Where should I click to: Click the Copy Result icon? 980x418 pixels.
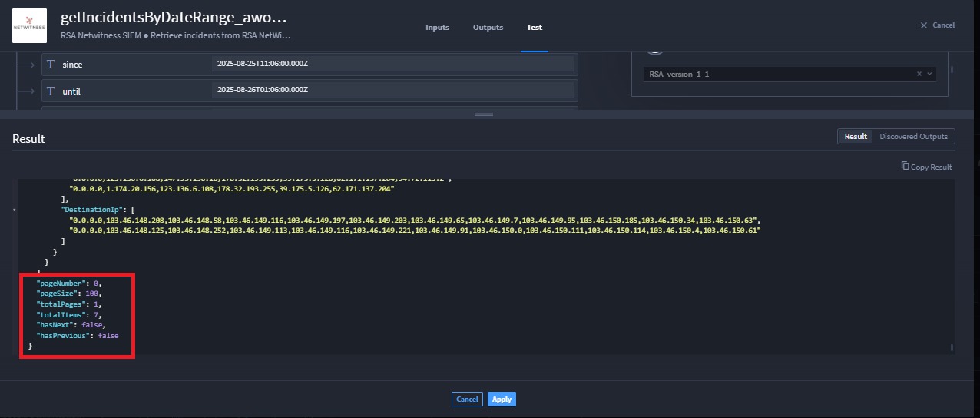(905, 167)
